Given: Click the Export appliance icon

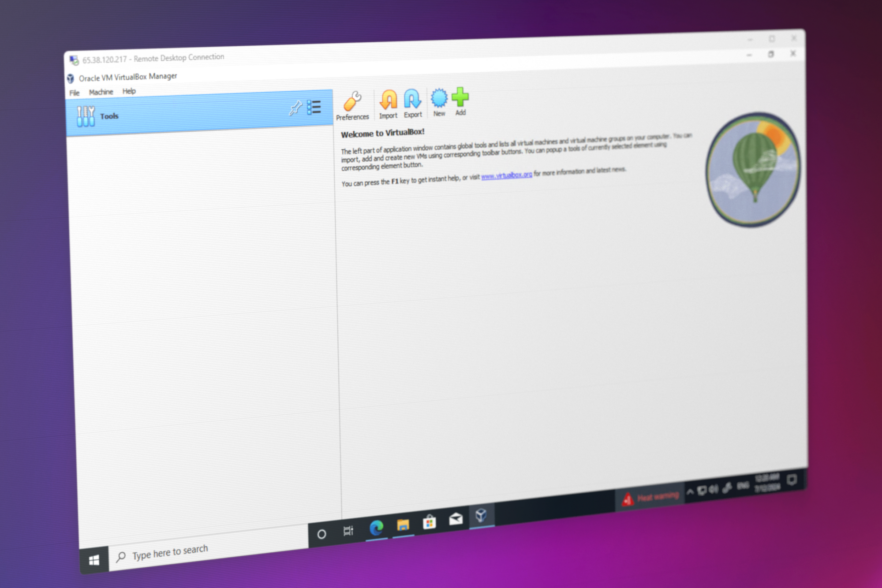Looking at the screenshot, I should coord(413,103).
